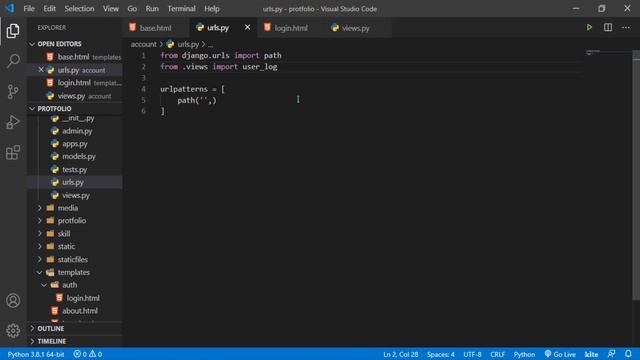Select Python 3.8.1 64-bit interpreter
Image resolution: width=640 pixels, height=360 pixels.
[x=36, y=354]
